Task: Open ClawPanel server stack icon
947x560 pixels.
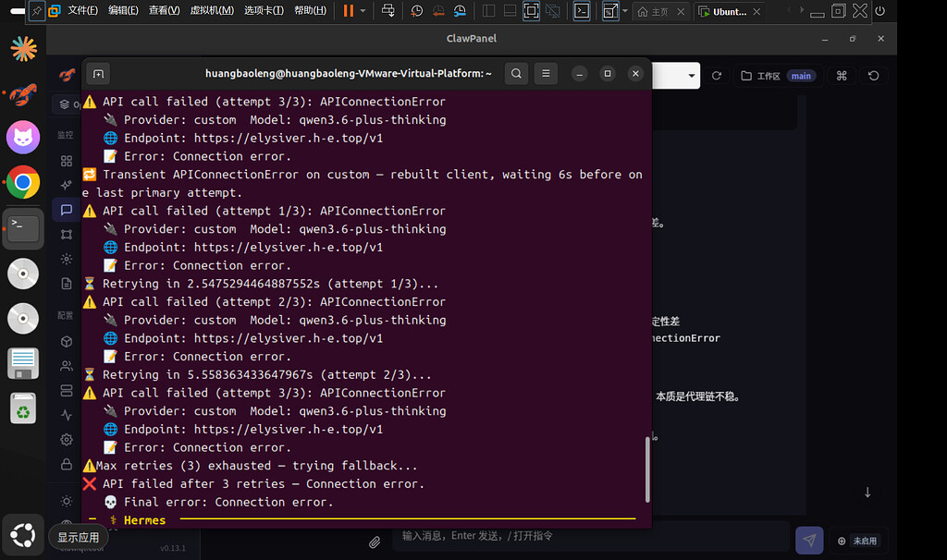Action: coord(67,391)
